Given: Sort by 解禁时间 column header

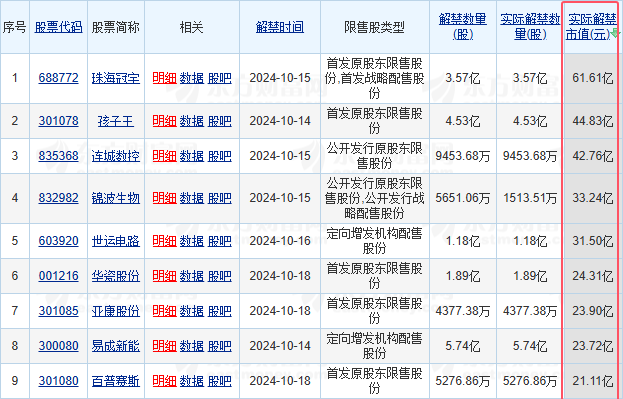Looking at the screenshot, I should (280, 27).
